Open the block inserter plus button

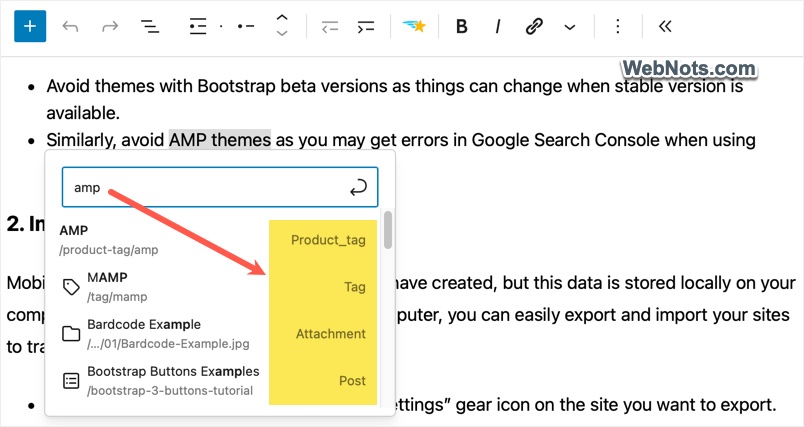tap(30, 26)
